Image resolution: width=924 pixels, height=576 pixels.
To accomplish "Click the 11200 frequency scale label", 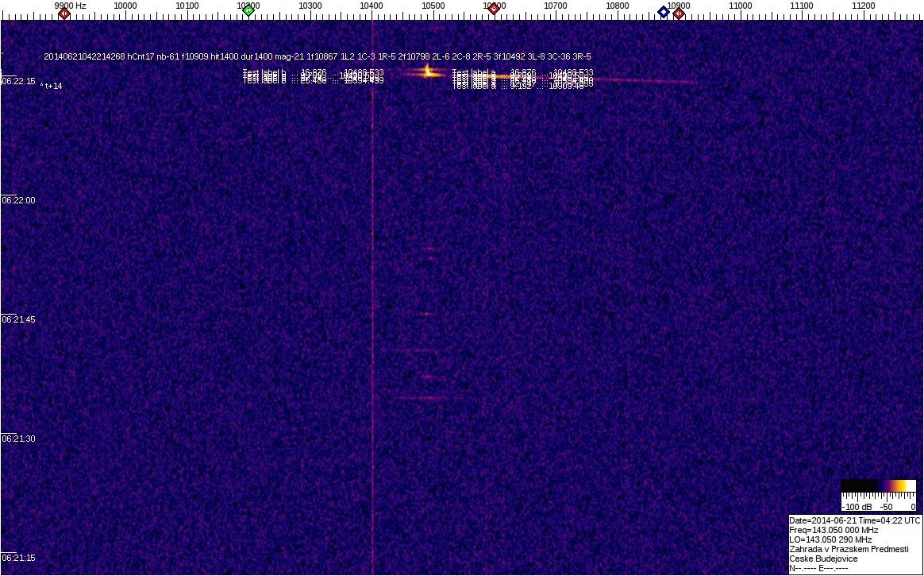I will coord(864,6).
